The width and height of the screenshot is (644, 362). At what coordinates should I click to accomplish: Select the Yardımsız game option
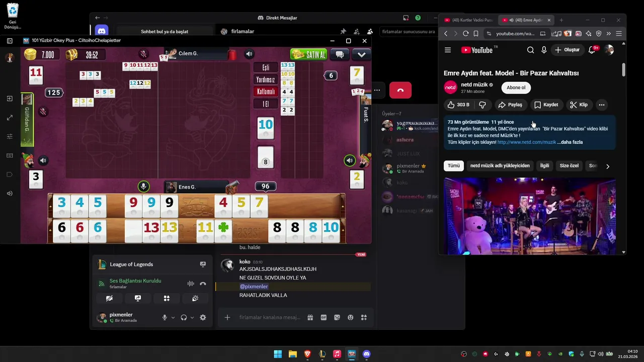266,79
